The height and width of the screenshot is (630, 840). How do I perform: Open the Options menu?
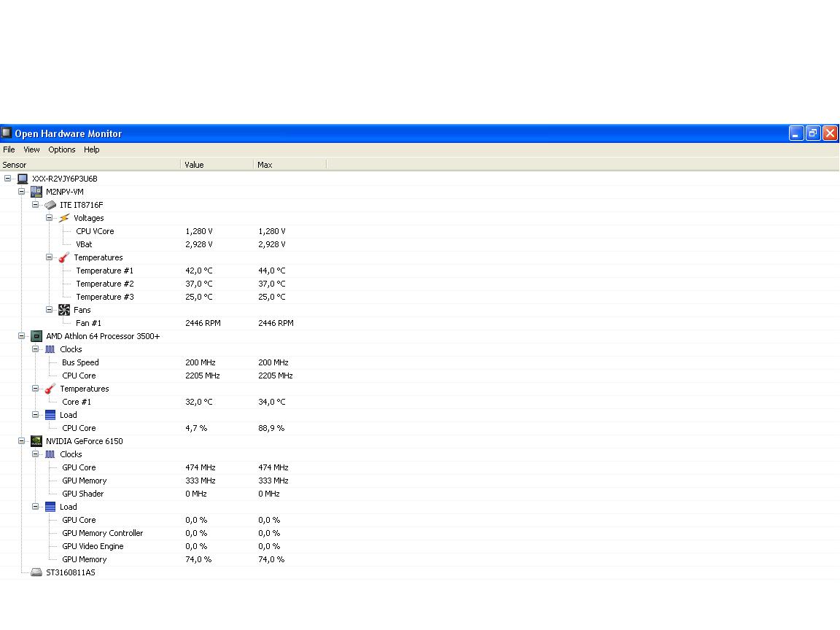pyautogui.click(x=61, y=149)
